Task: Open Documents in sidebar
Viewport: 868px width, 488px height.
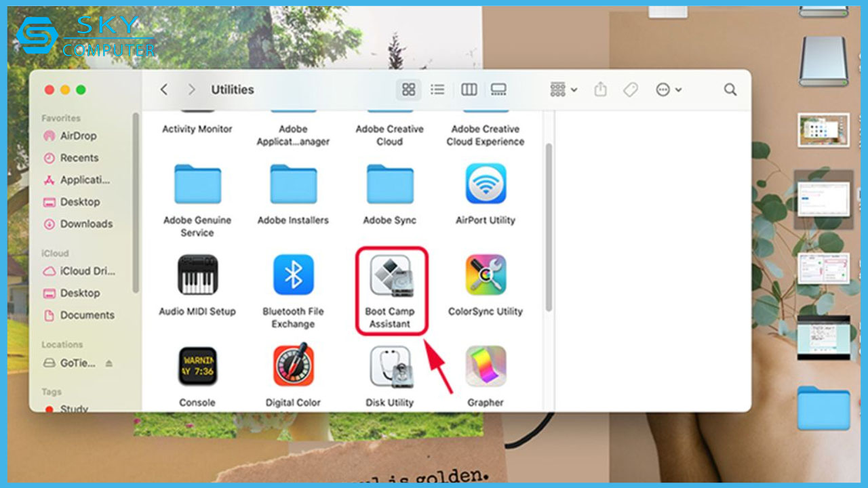Action: point(86,315)
